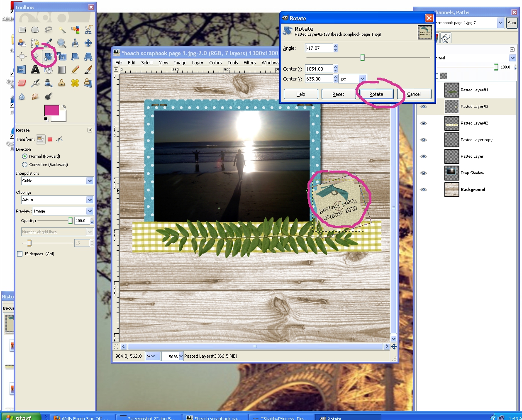This screenshot has width=522, height=420.
Task: Hide the Drop Shadow layer visibility
Action: (x=424, y=173)
